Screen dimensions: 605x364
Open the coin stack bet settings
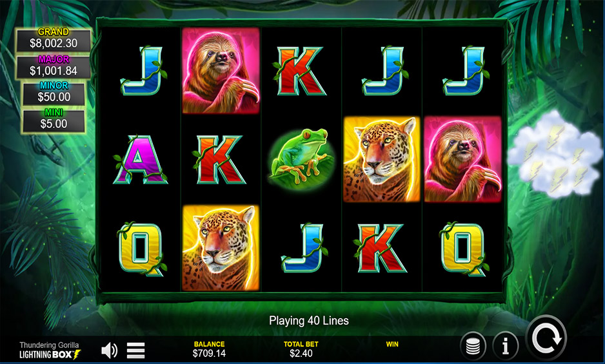(x=473, y=345)
